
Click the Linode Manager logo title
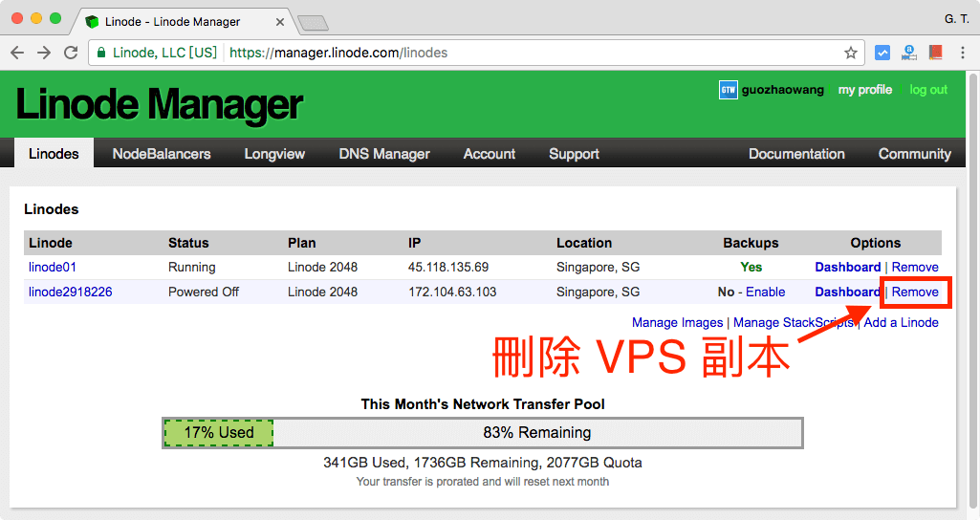[x=159, y=104]
